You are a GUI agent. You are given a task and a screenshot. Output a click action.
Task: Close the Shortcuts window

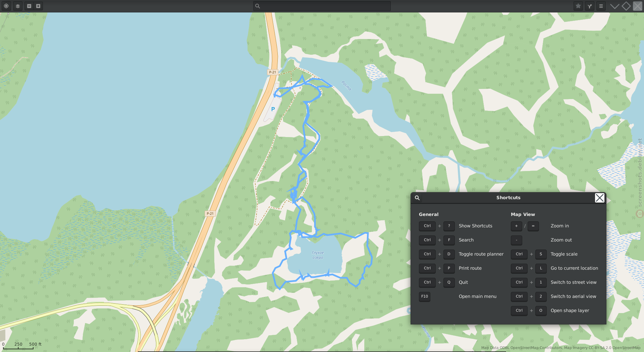coord(600,198)
